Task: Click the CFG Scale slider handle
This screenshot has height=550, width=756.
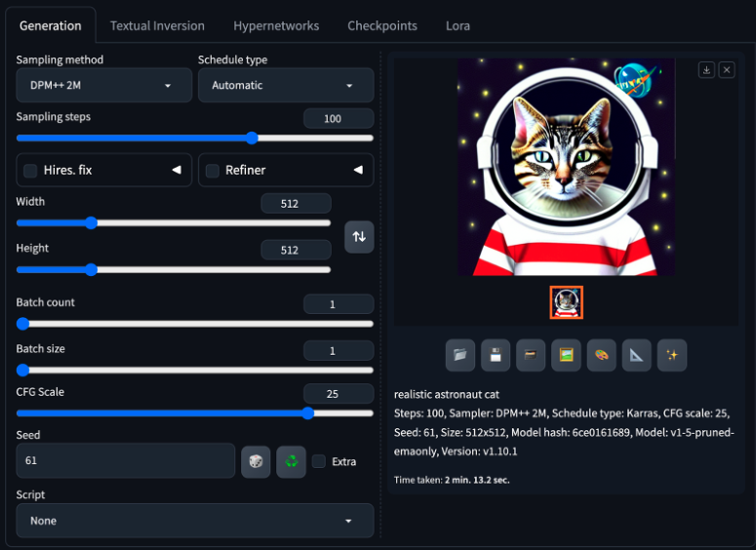Action: pos(308,413)
